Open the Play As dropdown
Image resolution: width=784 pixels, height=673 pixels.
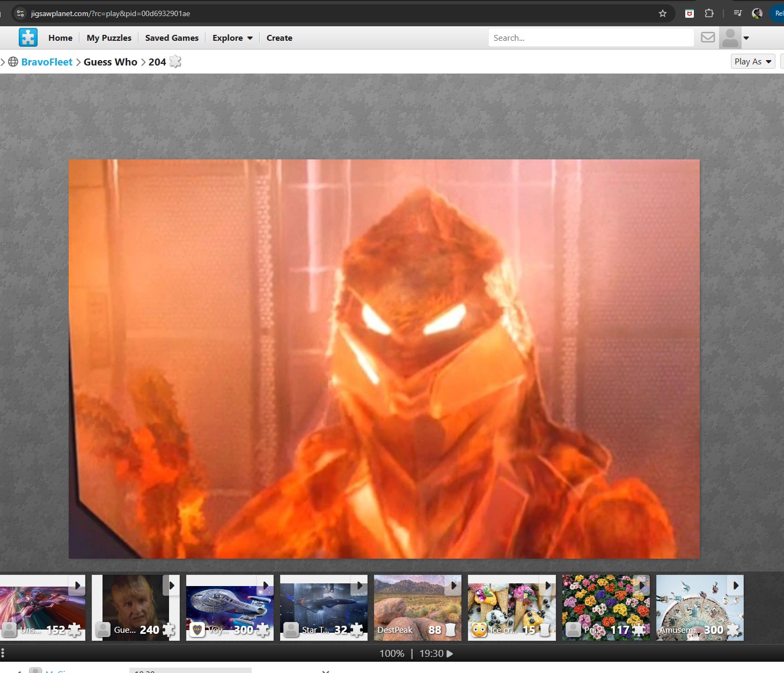tap(753, 62)
